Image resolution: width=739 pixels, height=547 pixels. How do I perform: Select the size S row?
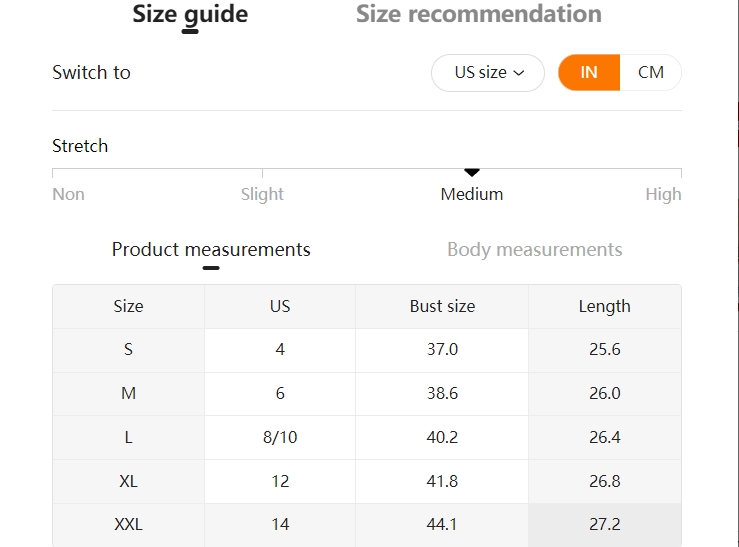click(367, 350)
